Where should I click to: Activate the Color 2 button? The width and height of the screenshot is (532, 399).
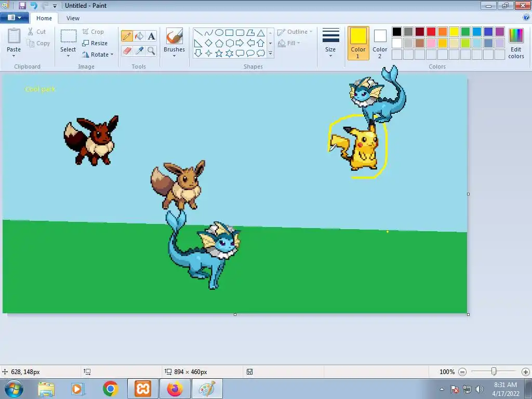[380, 43]
